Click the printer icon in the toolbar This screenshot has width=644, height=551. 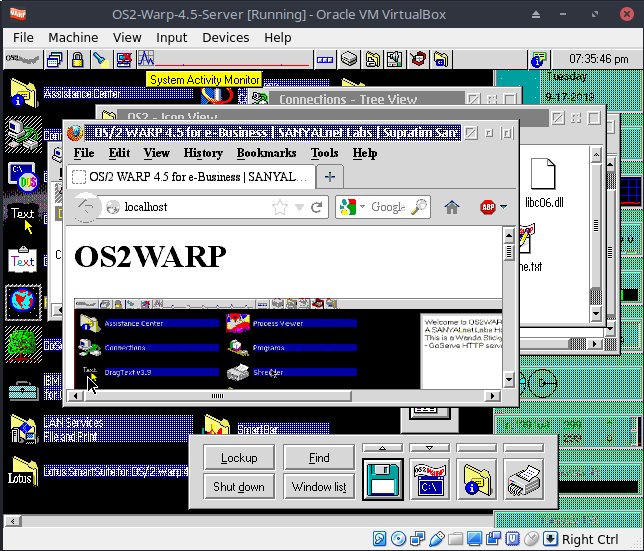point(524,480)
